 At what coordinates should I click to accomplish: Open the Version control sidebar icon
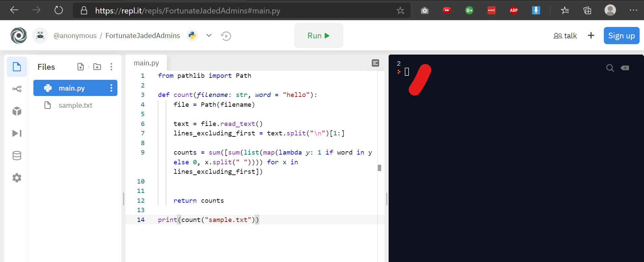click(x=17, y=89)
